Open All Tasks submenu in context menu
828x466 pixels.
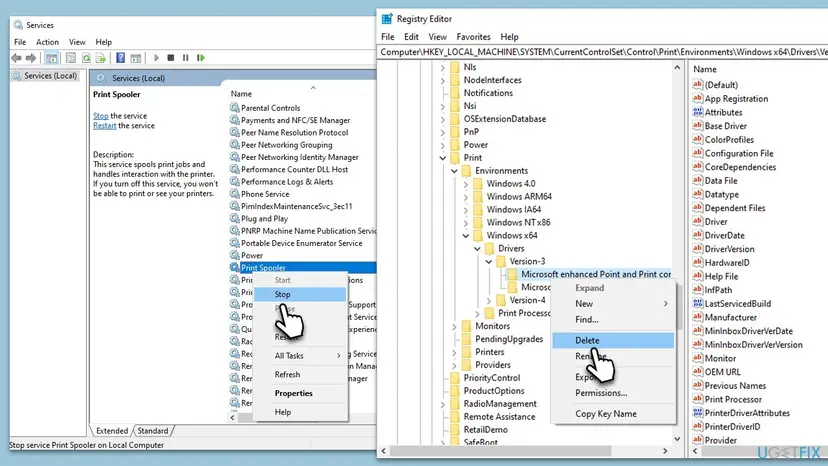300,356
